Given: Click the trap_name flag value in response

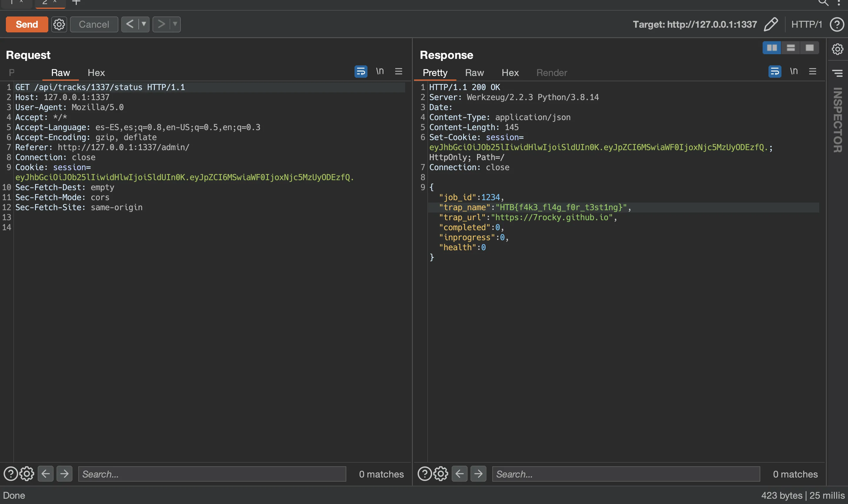Looking at the screenshot, I should pyautogui.click(x=561, y=208).
